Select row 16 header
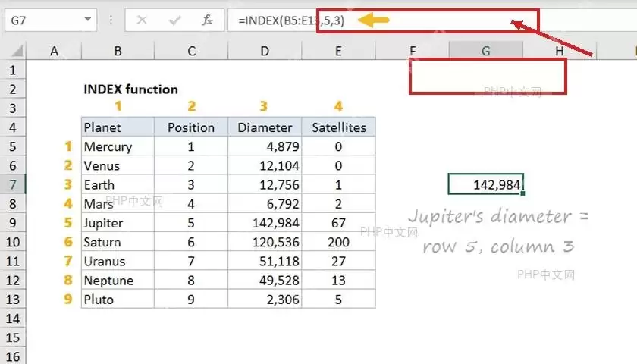This screenshot has width=637, height=364. [x=13, y=356]
